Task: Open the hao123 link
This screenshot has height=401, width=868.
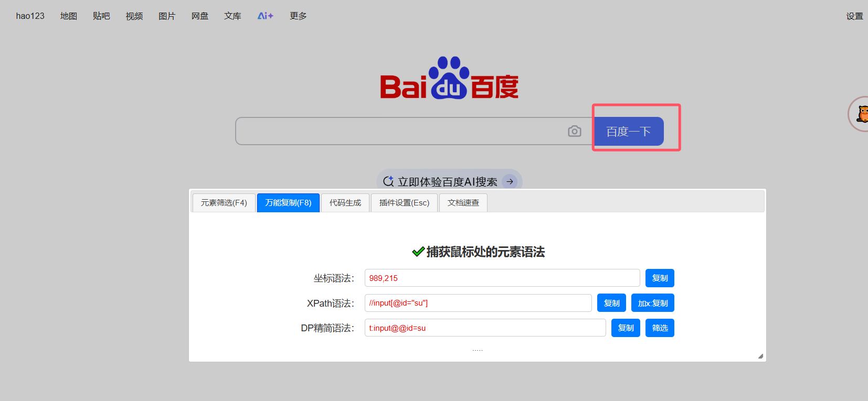Action: click(30, 16)
